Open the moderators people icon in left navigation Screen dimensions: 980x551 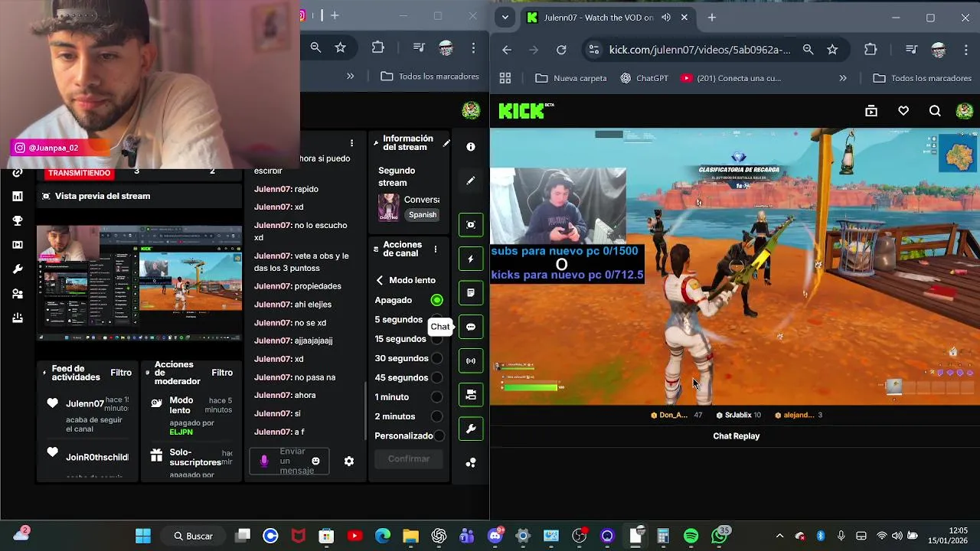coord(18,294)
